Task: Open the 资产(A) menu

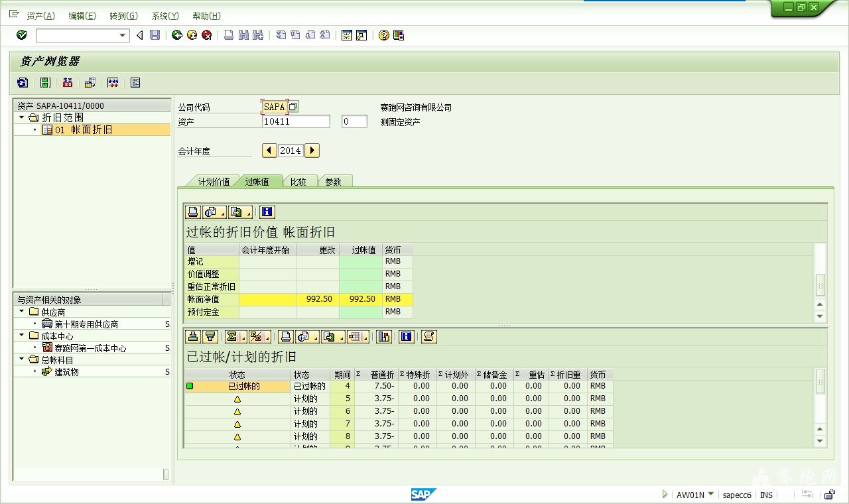Action: [40, 16]
